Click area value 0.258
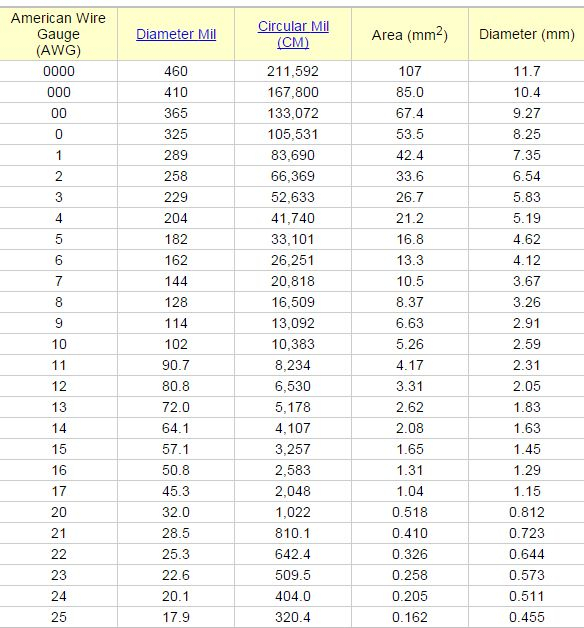Screen dimensions: 584x628 click(x=410, y=575)
